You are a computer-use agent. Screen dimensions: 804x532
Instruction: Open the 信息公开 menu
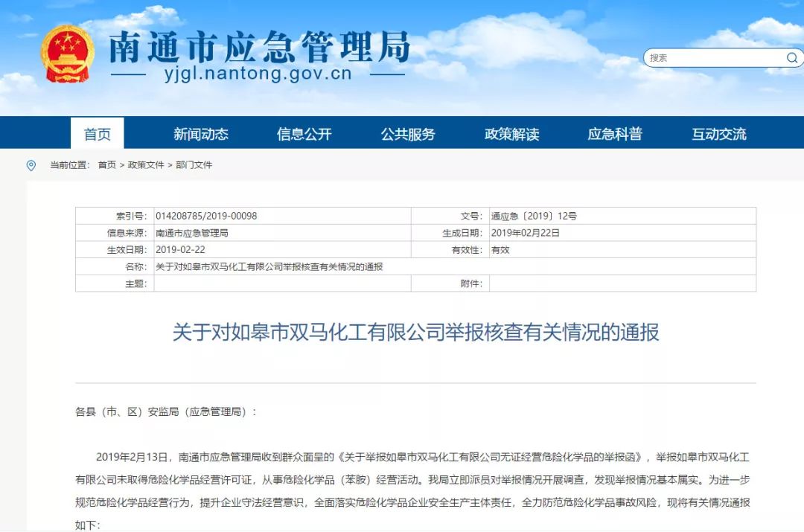306,132
